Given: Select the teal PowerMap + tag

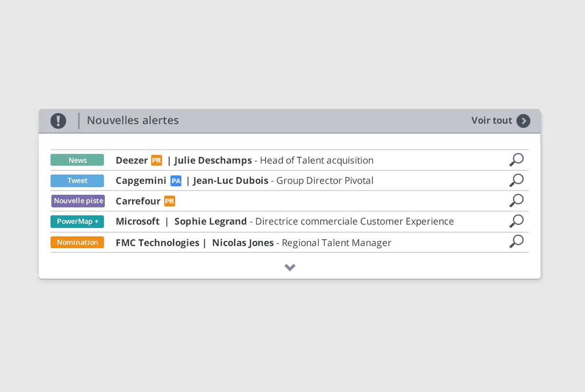Looking at the screenshot, I should pyautogui.click(x=78, y=222).
